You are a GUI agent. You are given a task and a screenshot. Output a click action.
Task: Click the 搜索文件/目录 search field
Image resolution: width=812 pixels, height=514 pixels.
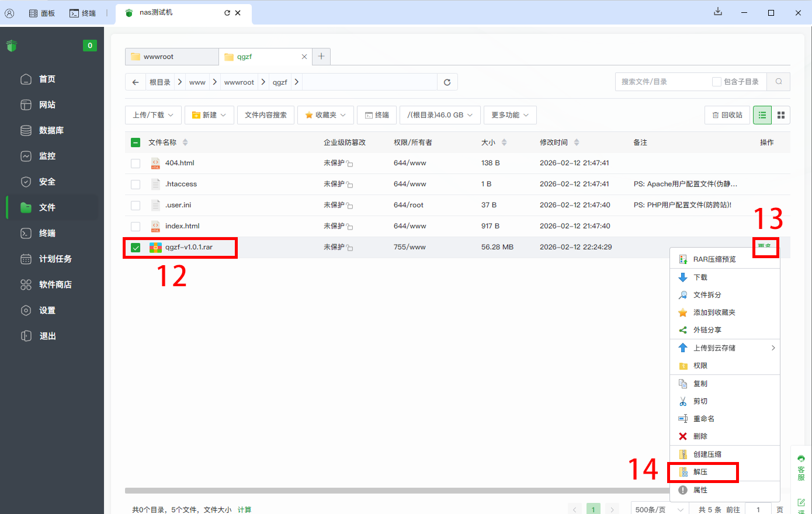coord(660,82)
